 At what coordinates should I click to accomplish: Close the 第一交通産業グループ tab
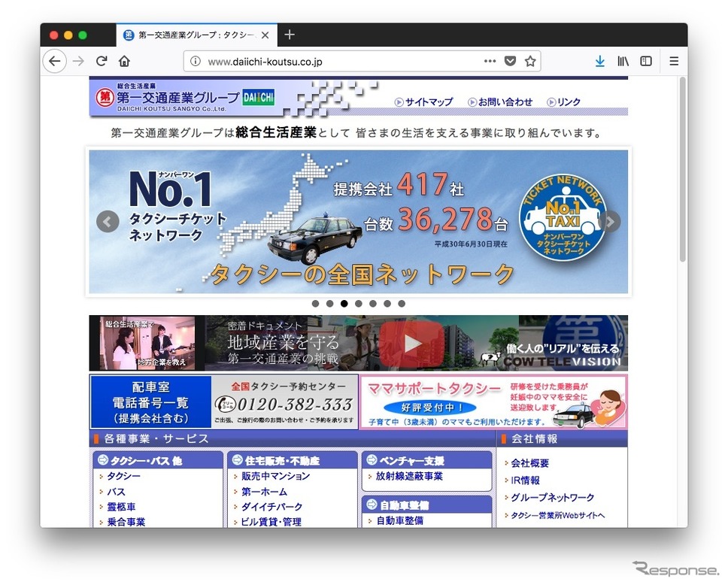pyautogui.click(x=265, y=35)
